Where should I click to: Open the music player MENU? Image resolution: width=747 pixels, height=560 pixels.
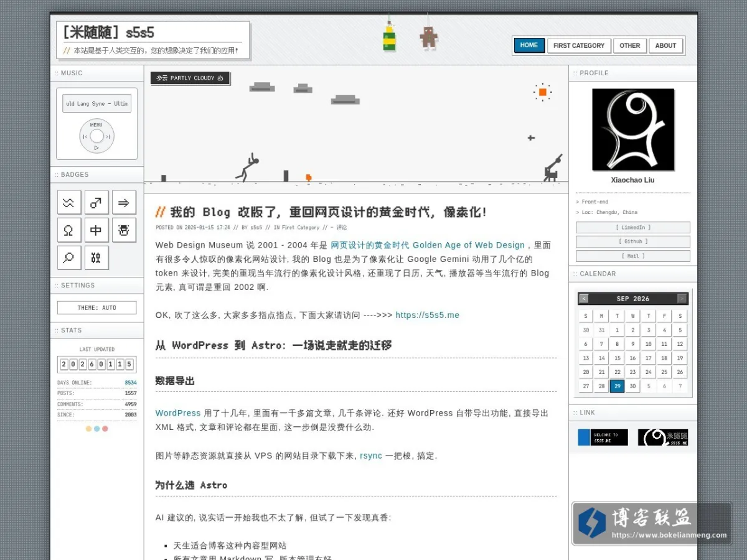coord(96,124)
